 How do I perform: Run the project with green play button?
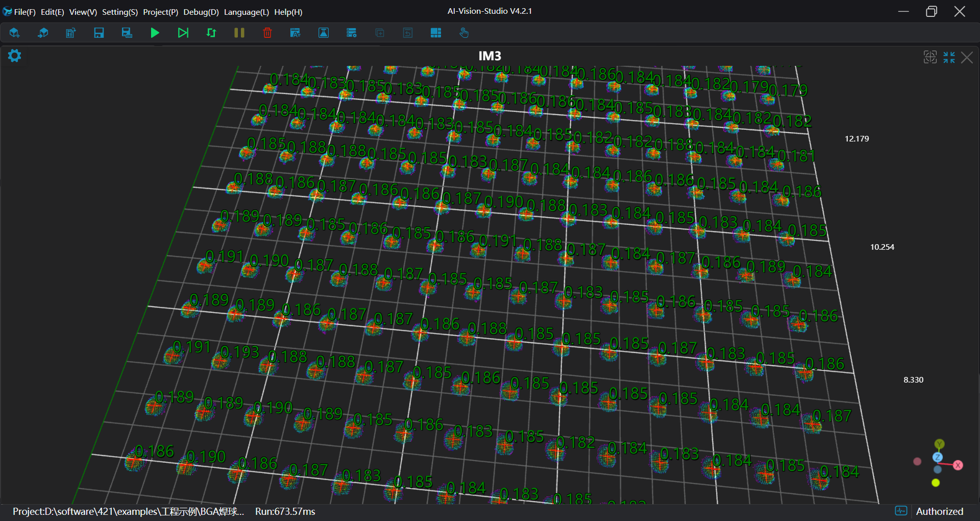pyautogui.click(x=155, y=33)
